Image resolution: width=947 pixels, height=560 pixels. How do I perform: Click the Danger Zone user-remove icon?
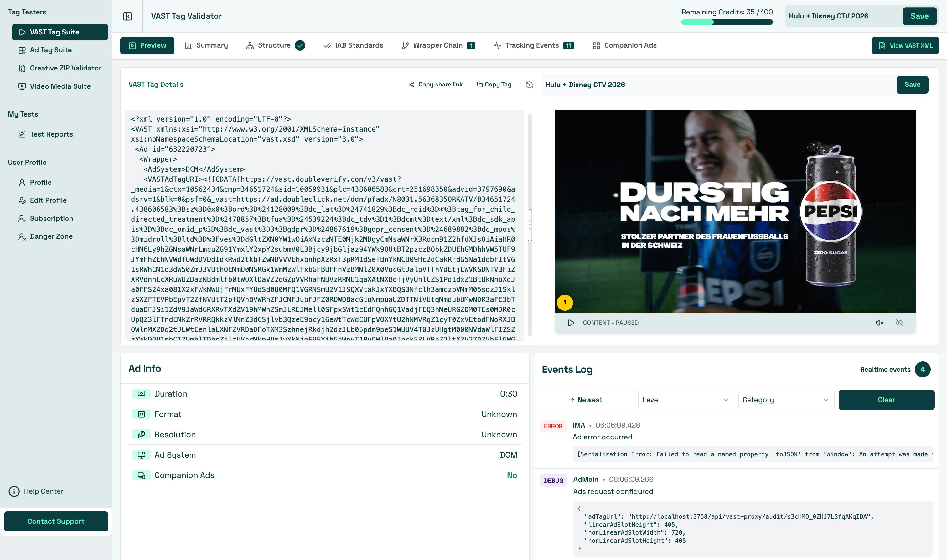pyautogui.click(x=22, y=236)
